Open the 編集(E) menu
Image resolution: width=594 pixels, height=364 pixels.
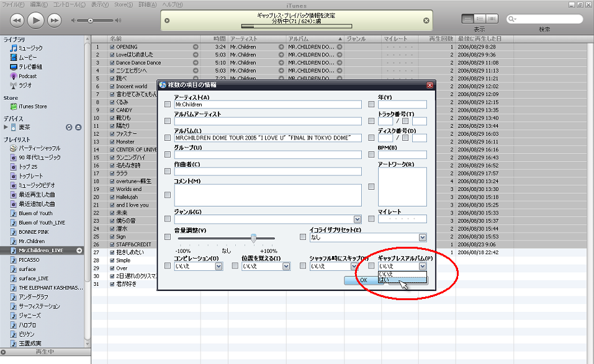coord(39,4)
